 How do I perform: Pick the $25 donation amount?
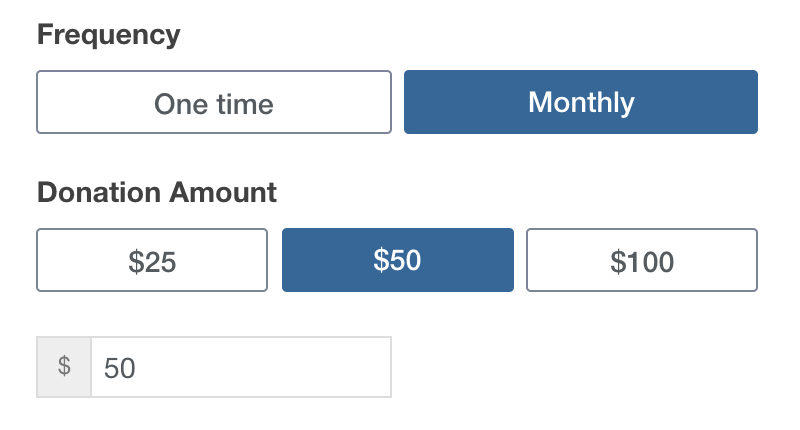tap(152, 261)
